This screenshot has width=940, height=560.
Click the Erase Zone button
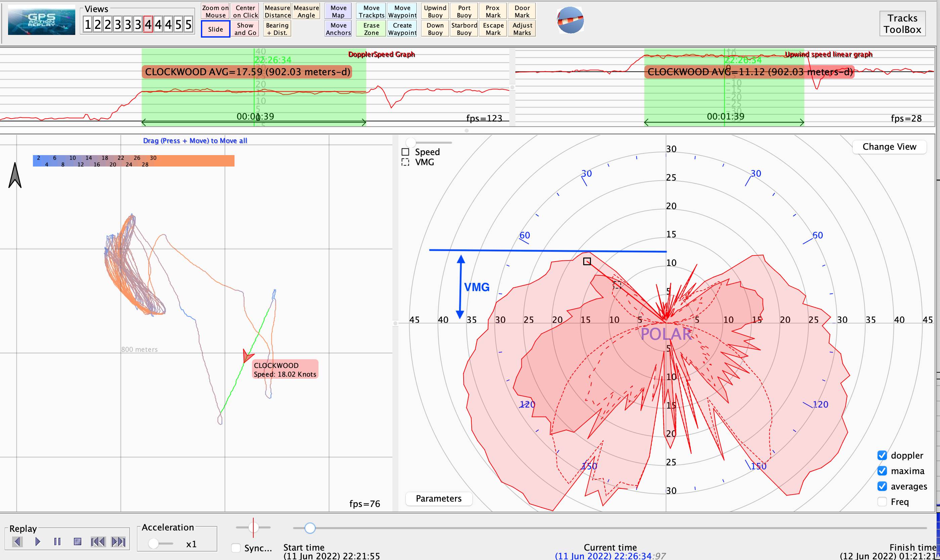click(x=371, y=29)
